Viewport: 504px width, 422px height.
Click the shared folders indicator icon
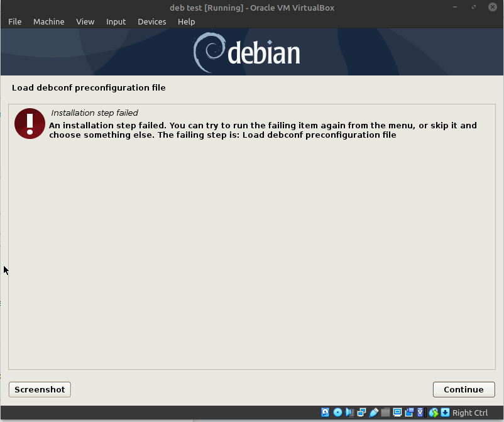pos(385,413)
